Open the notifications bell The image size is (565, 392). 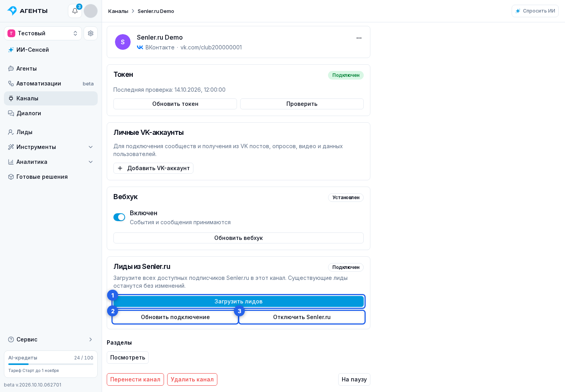tap(75, 11)
